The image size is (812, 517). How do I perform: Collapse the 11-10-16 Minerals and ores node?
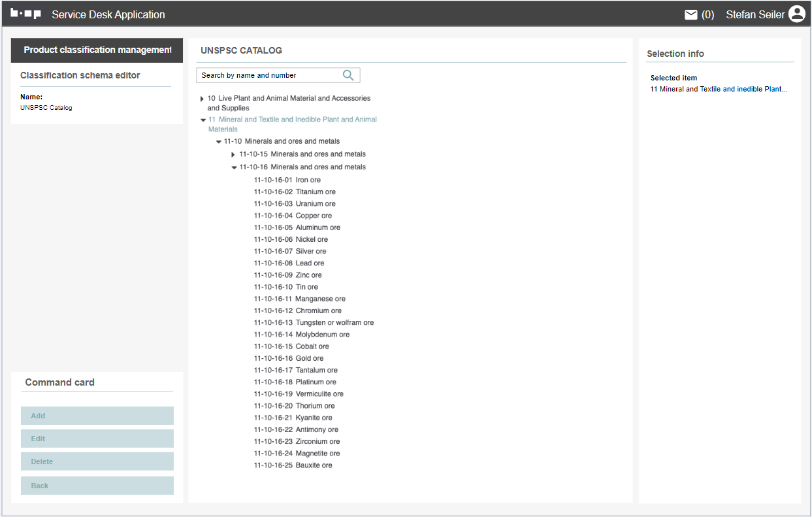(x=234, y=168)
